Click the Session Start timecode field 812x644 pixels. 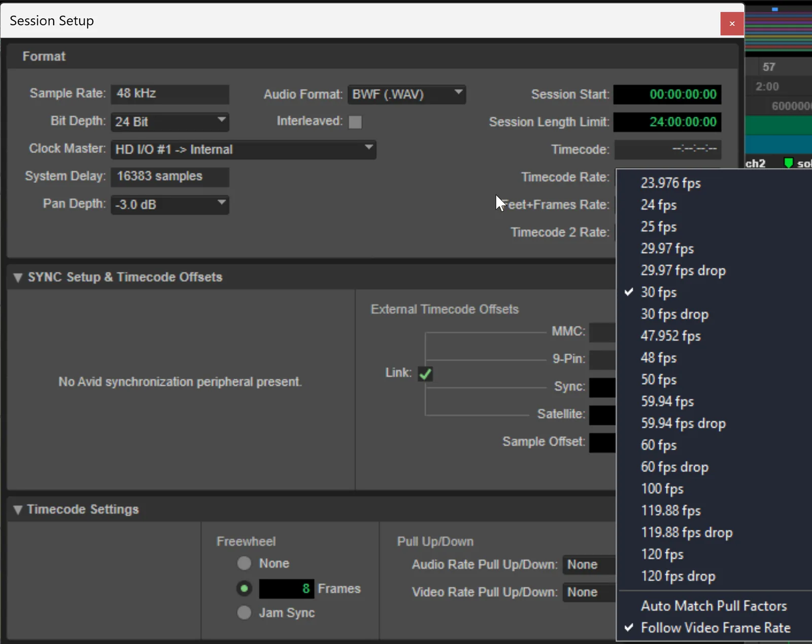click(667, 94)
